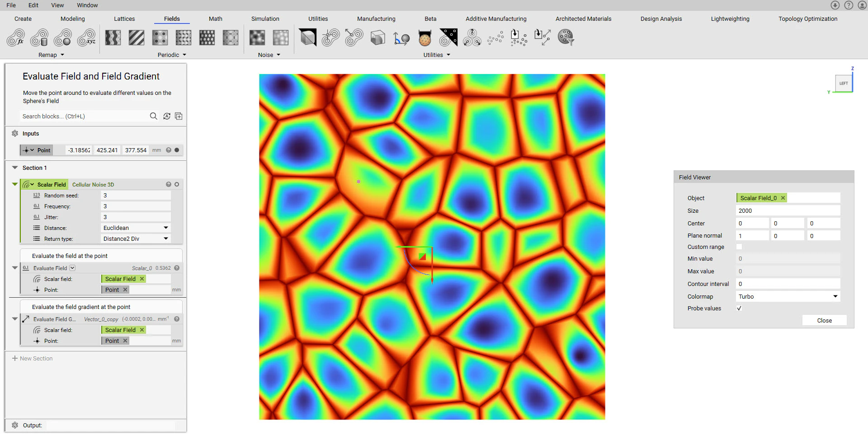This screenshot has height=435, width=868.
Task: Open the Distance dropdown set to Euclidean
Action: point(135,228)
